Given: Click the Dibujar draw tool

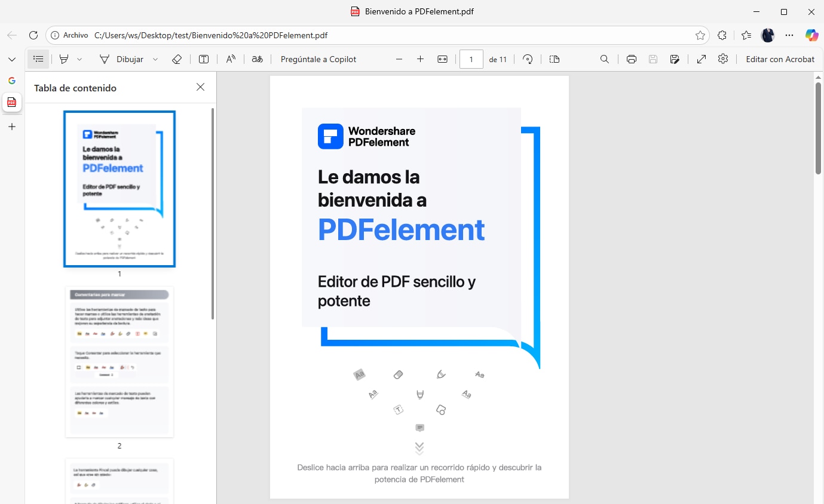Looking at the screenshot, I should tap(122, 59).
